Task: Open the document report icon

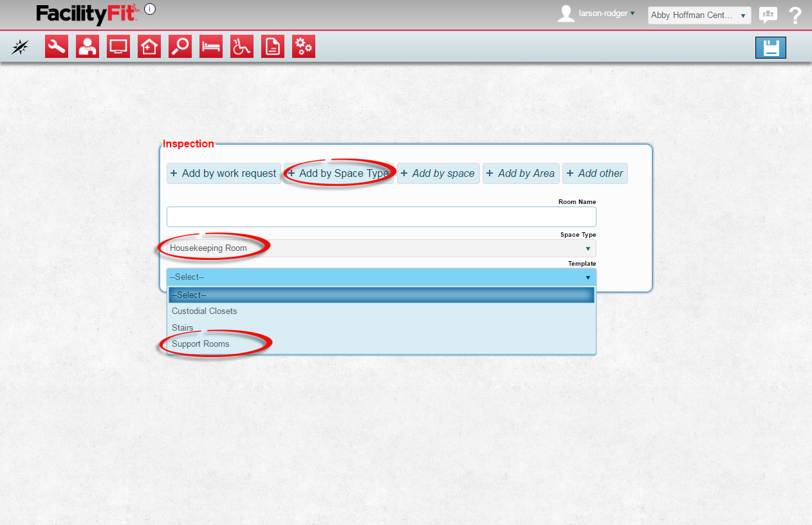Action: coord(273,47)
